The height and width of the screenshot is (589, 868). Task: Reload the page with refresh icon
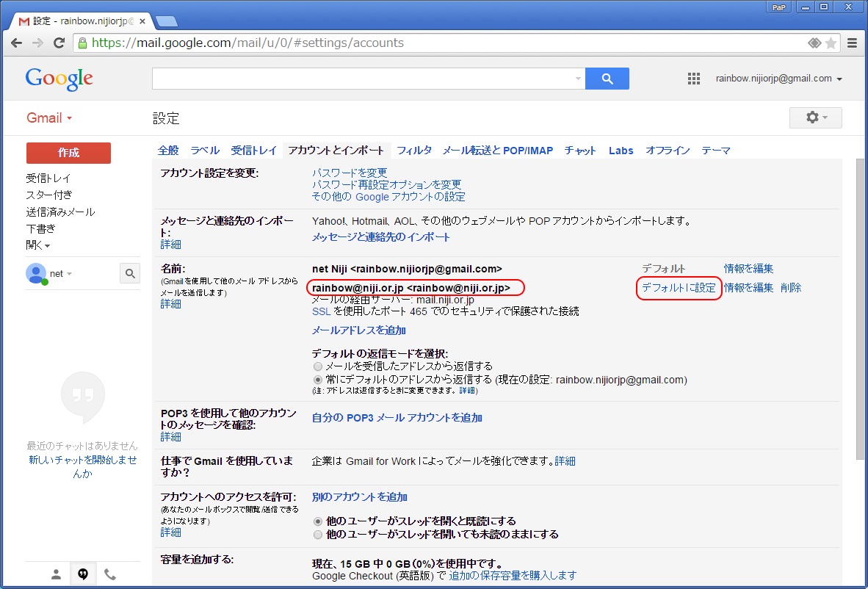click(x=59, y=43)
